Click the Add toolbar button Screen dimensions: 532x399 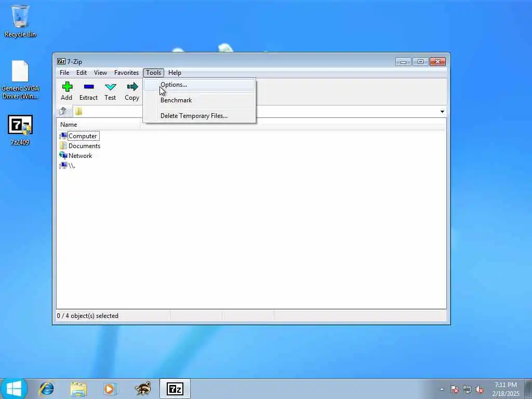(67, 91)
